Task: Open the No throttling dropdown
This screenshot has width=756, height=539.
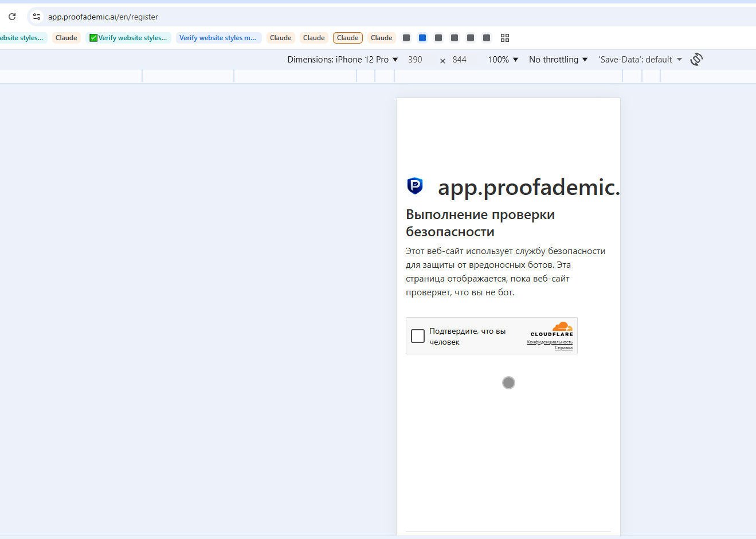Action: (558, 60)
